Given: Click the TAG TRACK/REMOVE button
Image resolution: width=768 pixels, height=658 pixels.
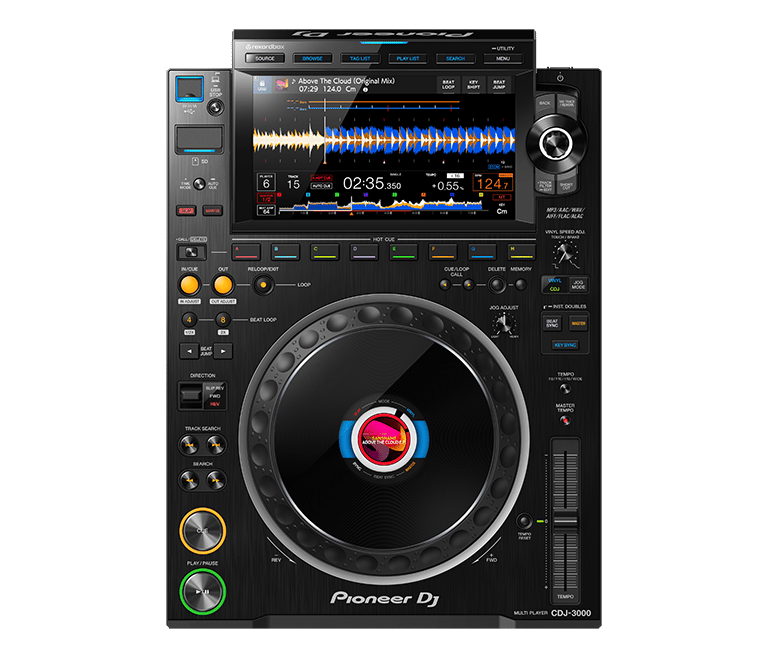Looking at the screenshot, I should pyautogui.click(x=566, y=104).
